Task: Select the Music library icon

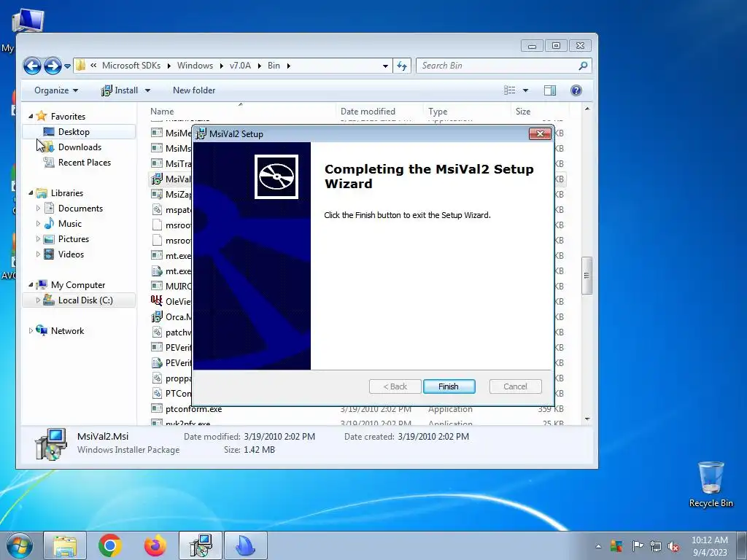Action: 49,223
